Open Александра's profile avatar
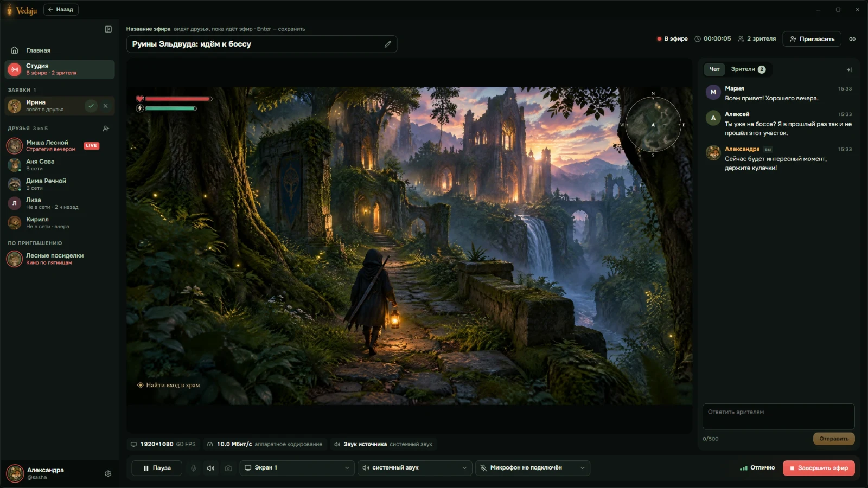The height and width of the screenshot is (488, 868). click(15, 473)
